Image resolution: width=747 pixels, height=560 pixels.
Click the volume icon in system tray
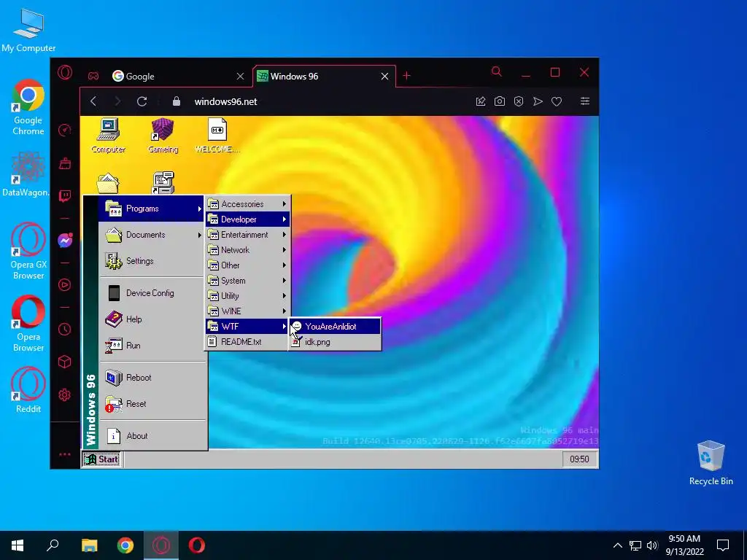(652, 545)
